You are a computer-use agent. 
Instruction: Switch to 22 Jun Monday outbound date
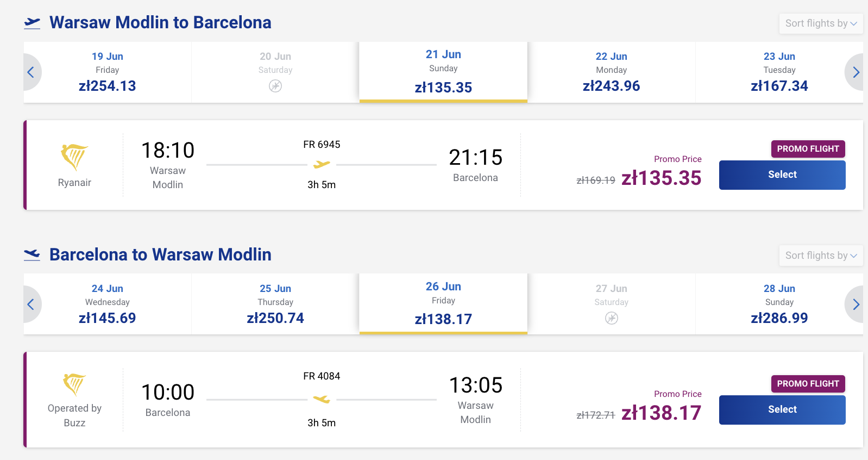(611, 72)
